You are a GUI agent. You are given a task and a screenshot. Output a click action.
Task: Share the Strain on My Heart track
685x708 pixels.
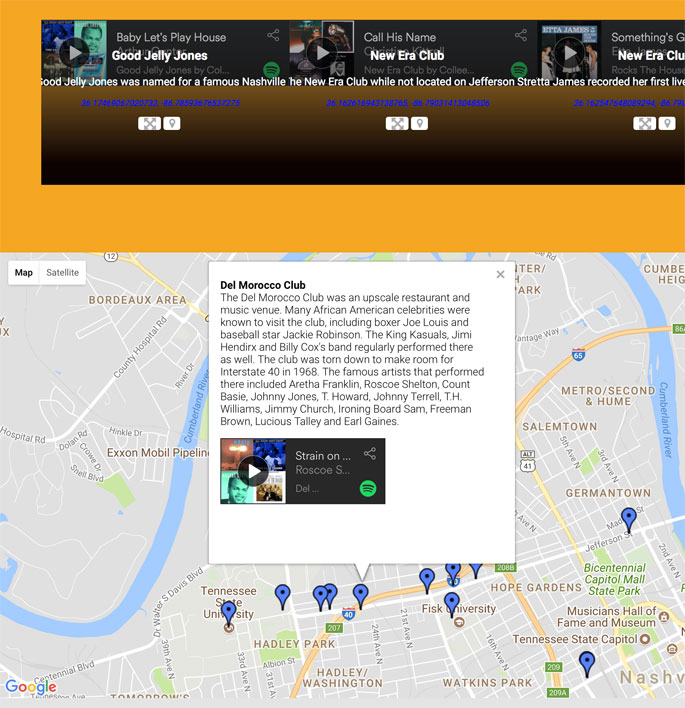[x=370, y=454]
